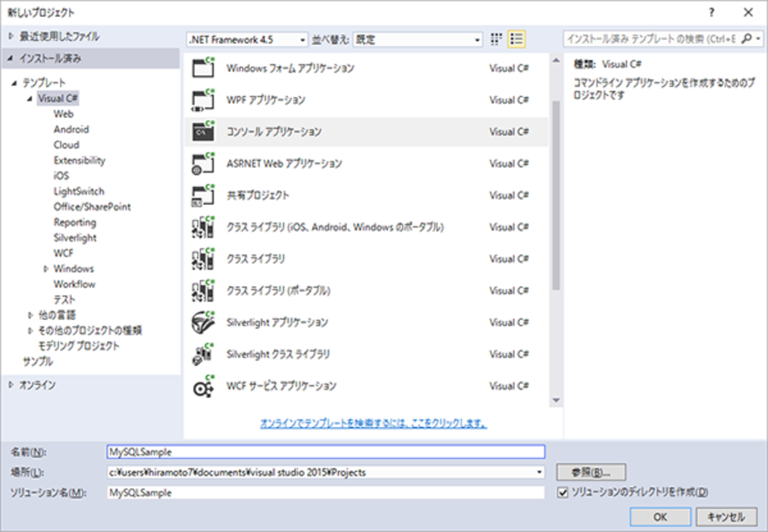Click the OK button
This screenshot has width=768, height=532.
[660, 517]
